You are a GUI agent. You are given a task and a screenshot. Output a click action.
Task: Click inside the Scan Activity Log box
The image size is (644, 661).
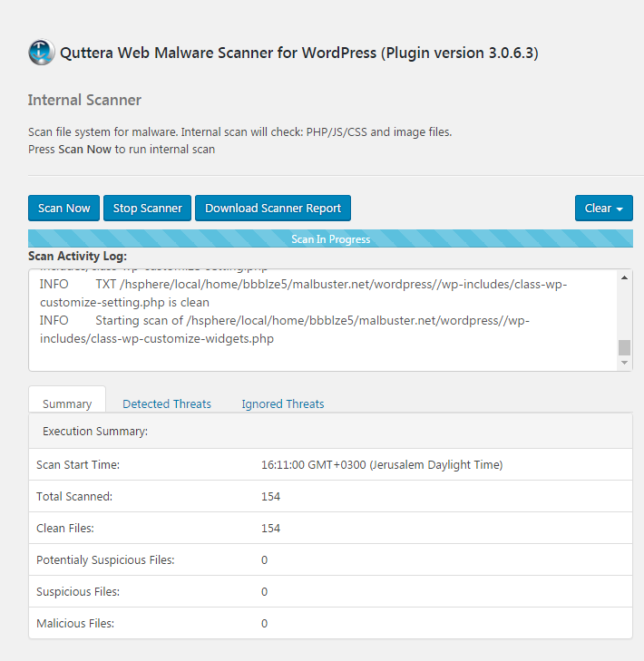(317, 319)
